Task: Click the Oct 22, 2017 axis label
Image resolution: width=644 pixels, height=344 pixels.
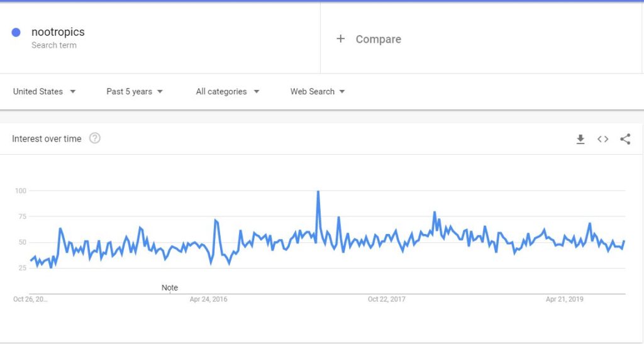Action: 387,299
